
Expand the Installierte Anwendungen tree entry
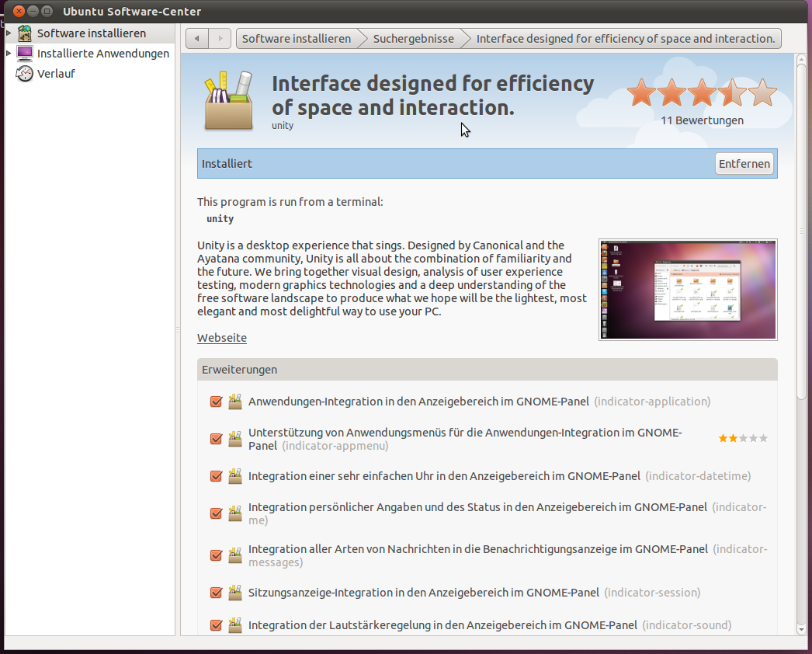pyautogui.click(x=9, y=53)
